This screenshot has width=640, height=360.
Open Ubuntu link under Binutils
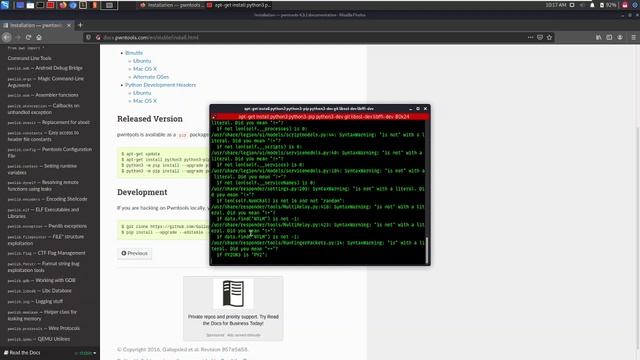[x=142, y=61]
